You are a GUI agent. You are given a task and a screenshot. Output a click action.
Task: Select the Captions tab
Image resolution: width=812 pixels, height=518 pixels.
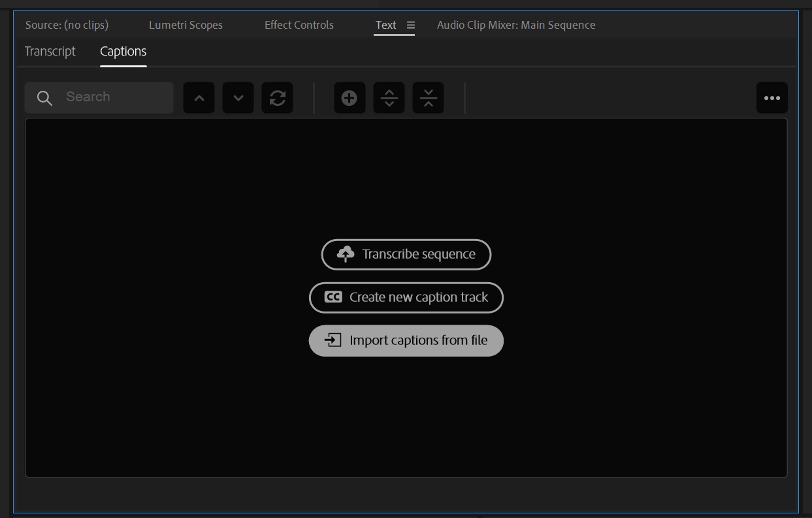pyautogui.click(x=123, y=51)
